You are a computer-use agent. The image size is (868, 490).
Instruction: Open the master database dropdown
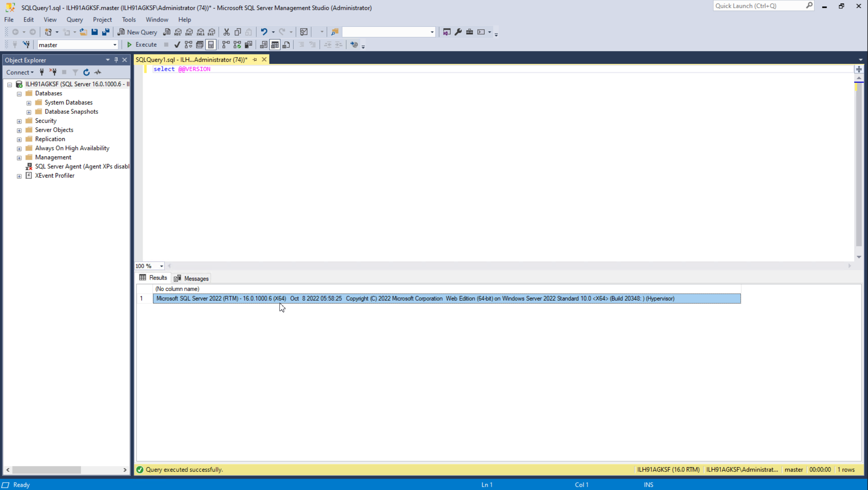click(115, 45)
